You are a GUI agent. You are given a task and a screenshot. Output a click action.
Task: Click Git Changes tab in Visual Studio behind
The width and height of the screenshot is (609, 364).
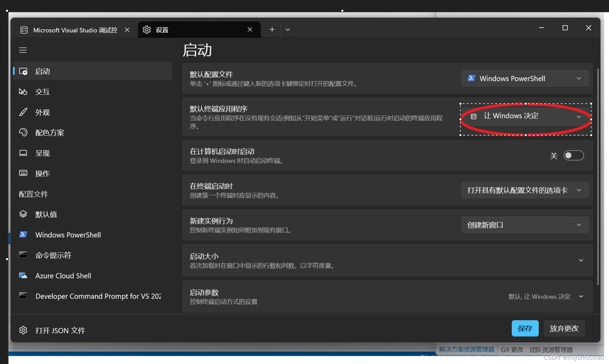(x=512, y=349)
